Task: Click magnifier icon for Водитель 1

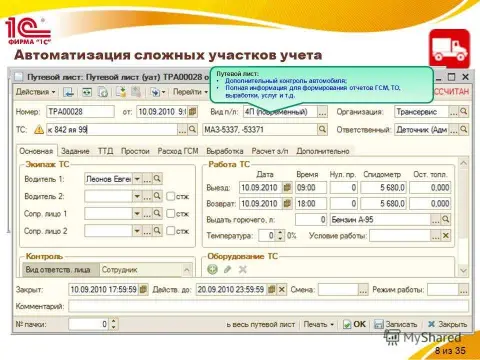Action: pos(157,179)
